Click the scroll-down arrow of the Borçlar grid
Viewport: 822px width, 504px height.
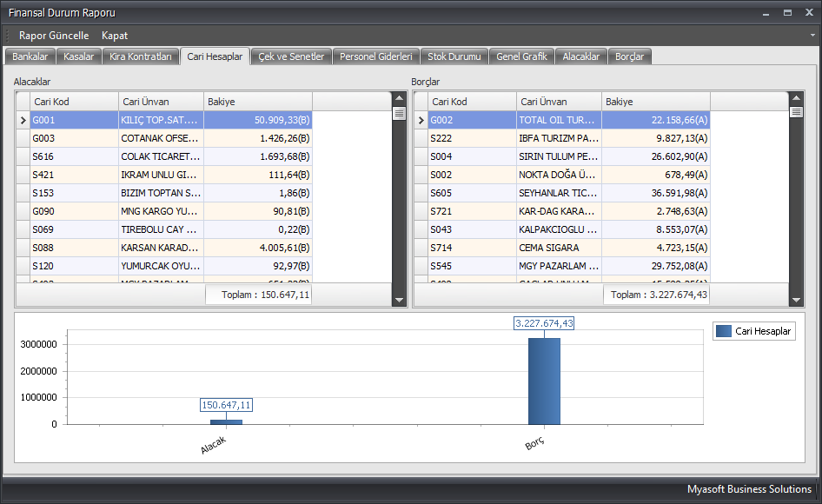pos(796,300)
